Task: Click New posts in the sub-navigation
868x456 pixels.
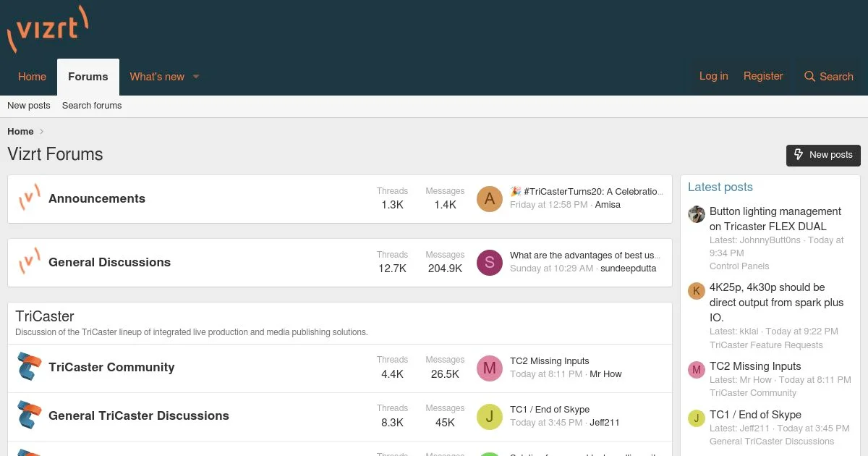Action: [29, 106]
